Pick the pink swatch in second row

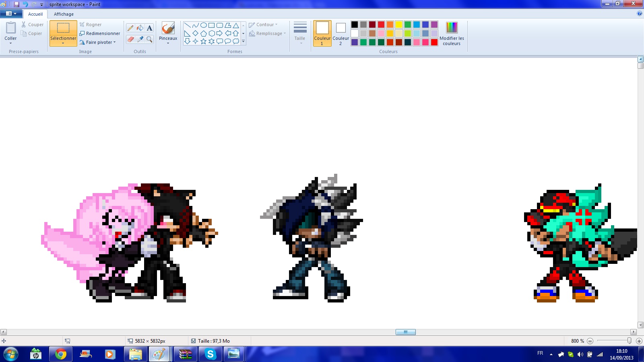point(381,33)
